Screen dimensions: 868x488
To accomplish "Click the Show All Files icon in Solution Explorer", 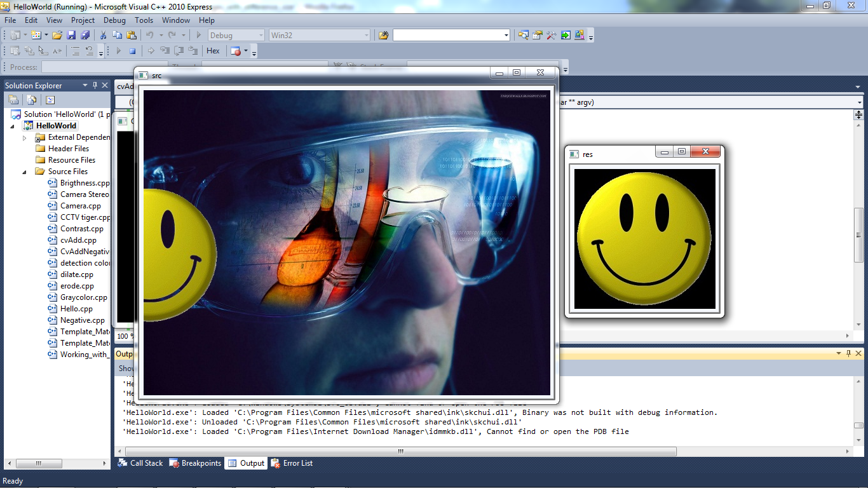I will (x=31, y=100).
